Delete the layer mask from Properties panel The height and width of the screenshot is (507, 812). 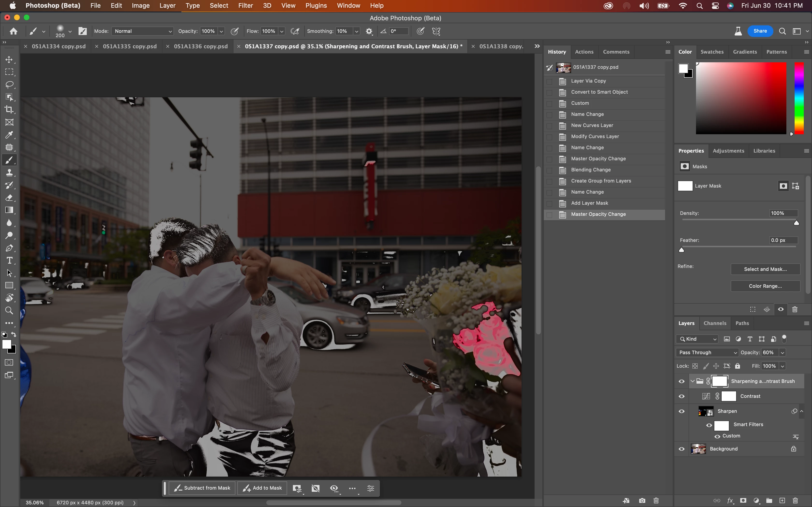pyautogui.click(x=795, y=309)
